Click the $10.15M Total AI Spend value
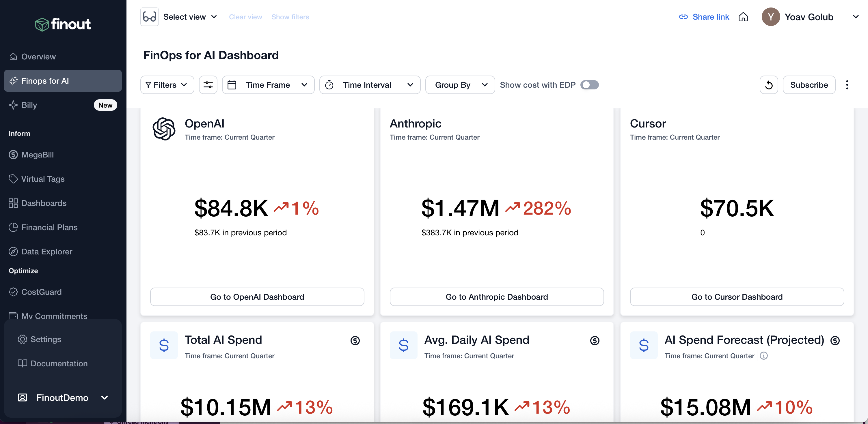The width and height of the screenshot is (868, 424). coord(226,407)
